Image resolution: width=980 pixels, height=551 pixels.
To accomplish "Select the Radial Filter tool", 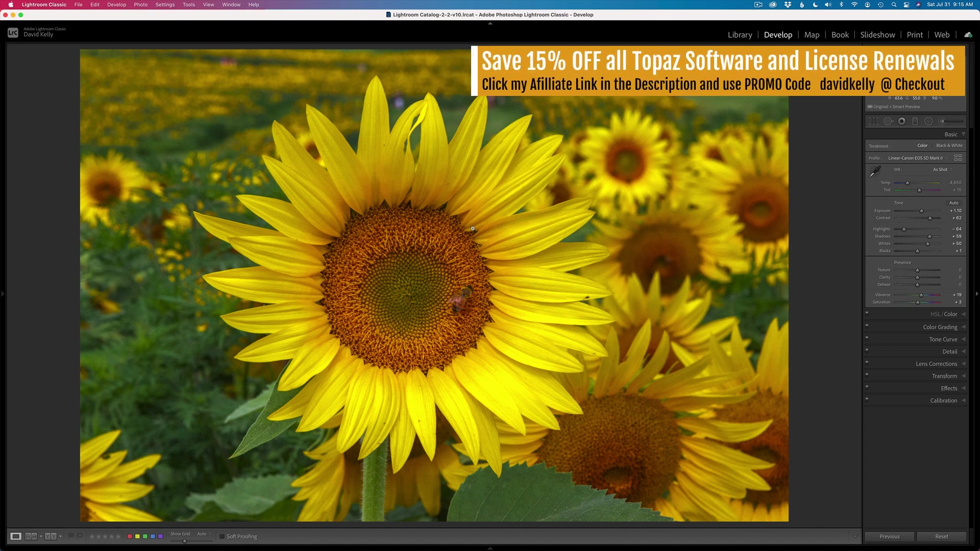I will click(x=928, y=121).
